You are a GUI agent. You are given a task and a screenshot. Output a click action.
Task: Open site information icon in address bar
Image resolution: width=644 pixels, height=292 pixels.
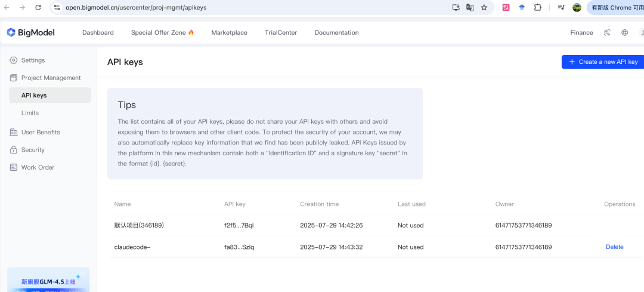click(57, 7)
